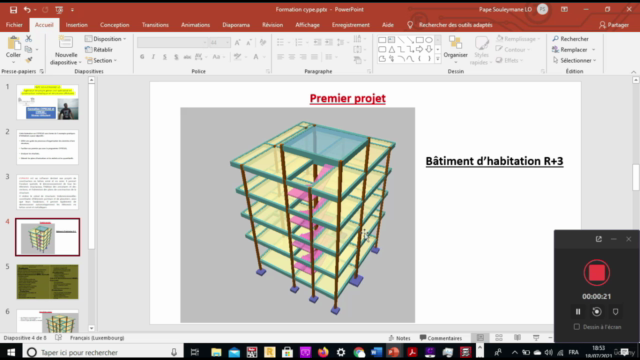The image size is (640, 360).
Task: Toggle text shadow formatting
Action: click(176, 57)
